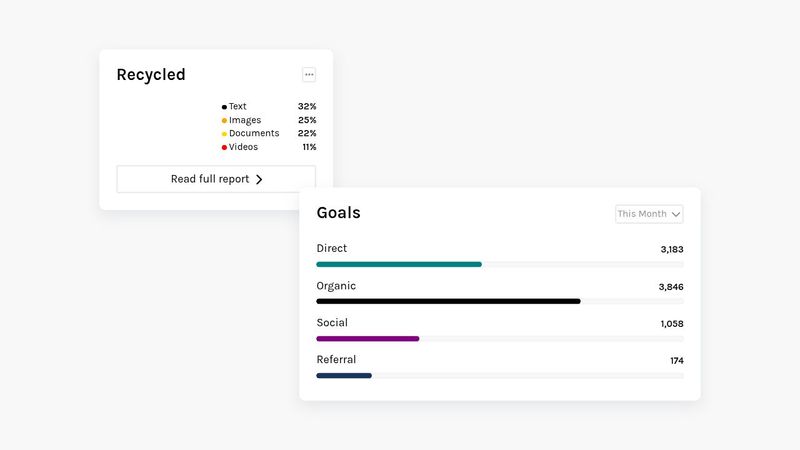Image resolution: width=800 pixels, height=450 pixels.
Task: Click the black Text legend dot
Action: 224,107
